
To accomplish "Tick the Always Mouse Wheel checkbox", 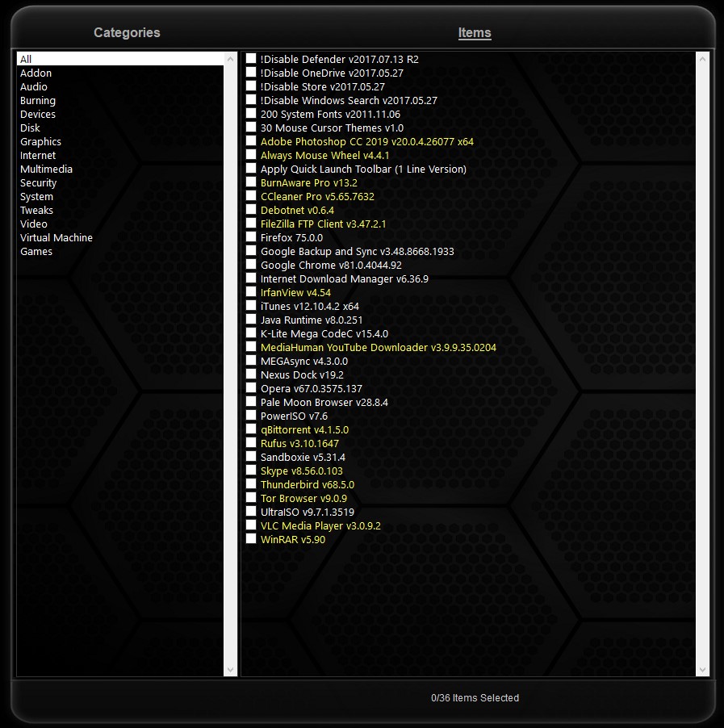I will tap(251, 155).
